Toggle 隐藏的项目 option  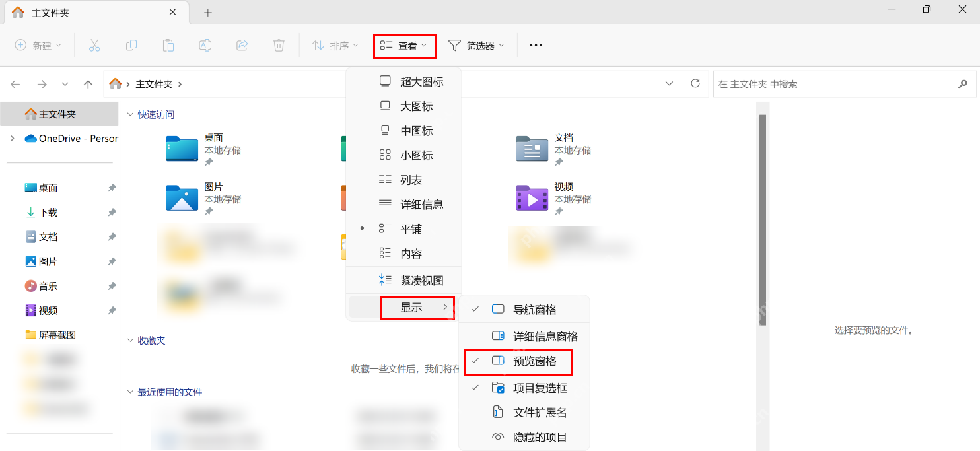[x=524, y=437]
